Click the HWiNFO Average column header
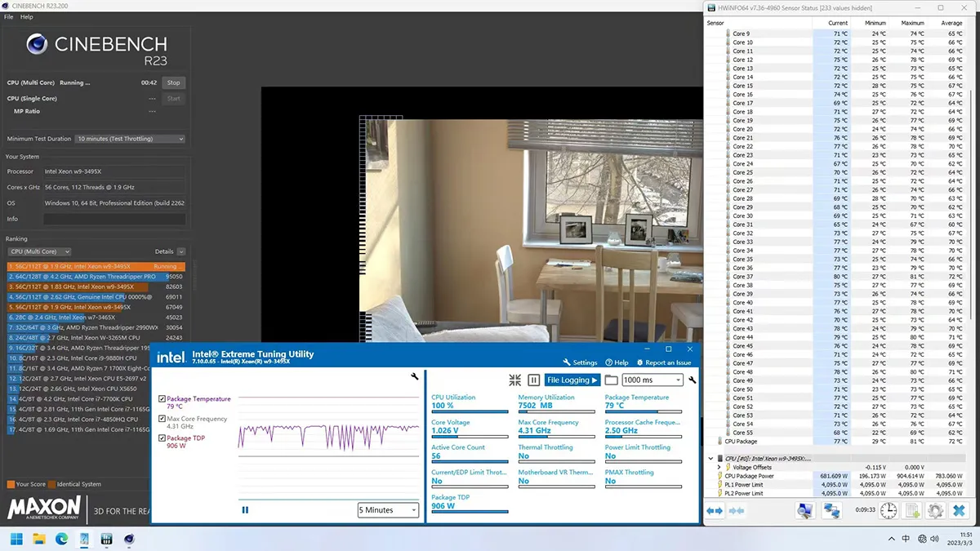980x551 pixels. click(951, 23)
